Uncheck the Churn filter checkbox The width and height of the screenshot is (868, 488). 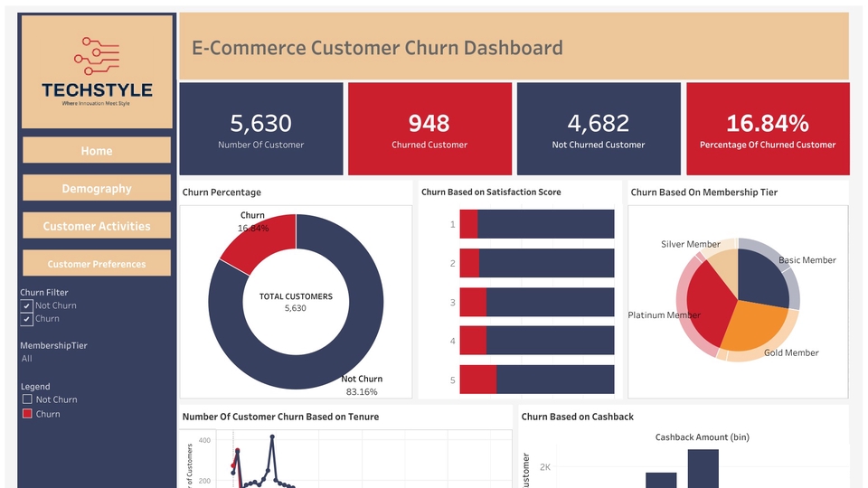(26, 319)
